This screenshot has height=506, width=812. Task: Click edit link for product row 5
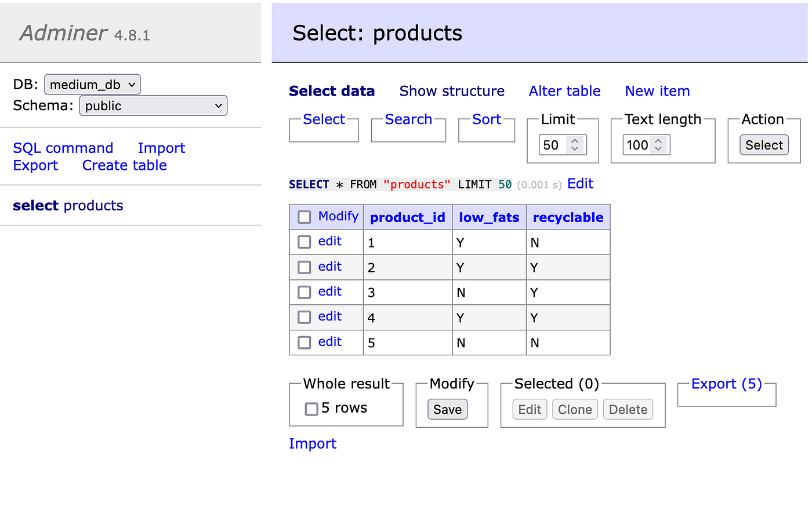(x=329, y=342)
